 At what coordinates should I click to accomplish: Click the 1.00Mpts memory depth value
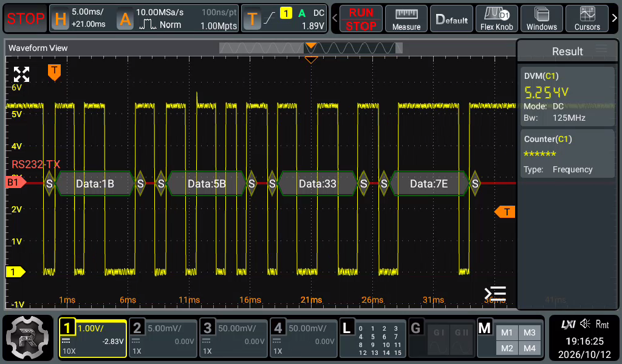[x=219, y=25]
